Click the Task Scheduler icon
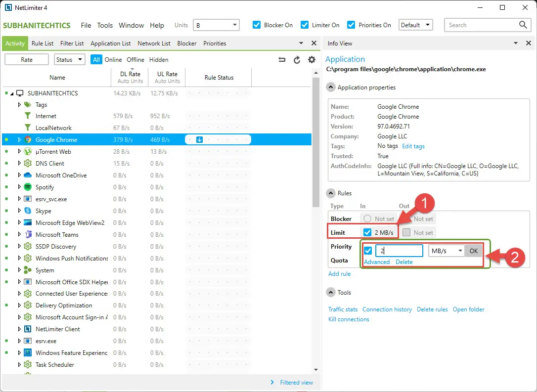Image resolution: width=537 pixels, height=392 pixels. (x=28, y=365)
